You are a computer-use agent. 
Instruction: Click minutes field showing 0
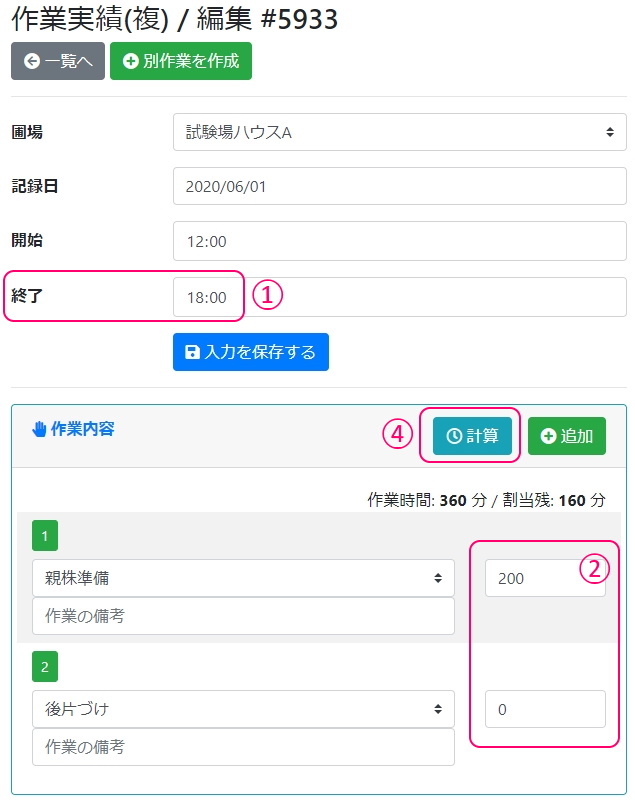click(545, 709)
